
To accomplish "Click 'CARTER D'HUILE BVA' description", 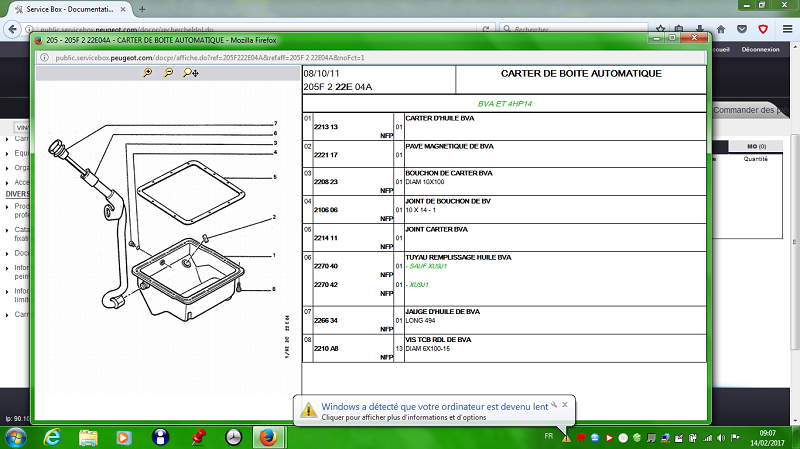I will (440, 118).
